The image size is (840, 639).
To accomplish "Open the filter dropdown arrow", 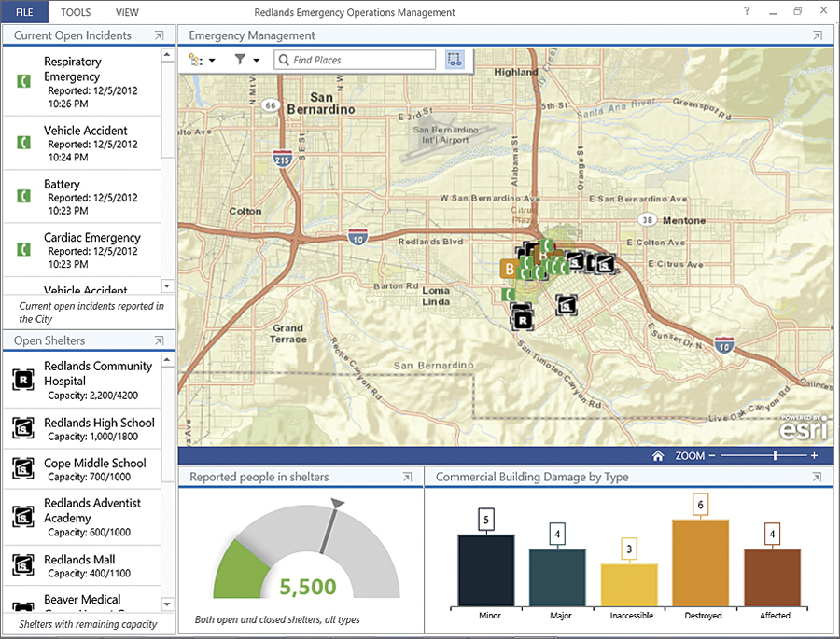I will coord(257,59).
